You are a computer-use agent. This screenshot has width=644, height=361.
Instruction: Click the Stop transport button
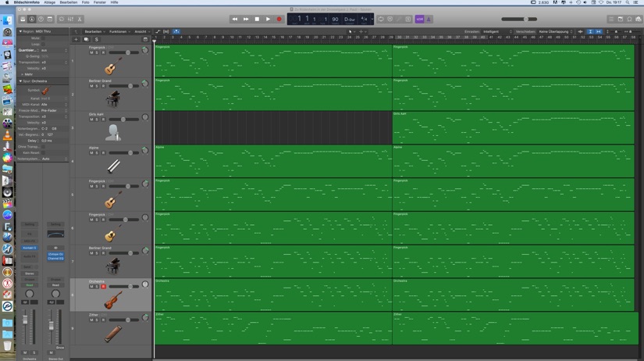257,19
